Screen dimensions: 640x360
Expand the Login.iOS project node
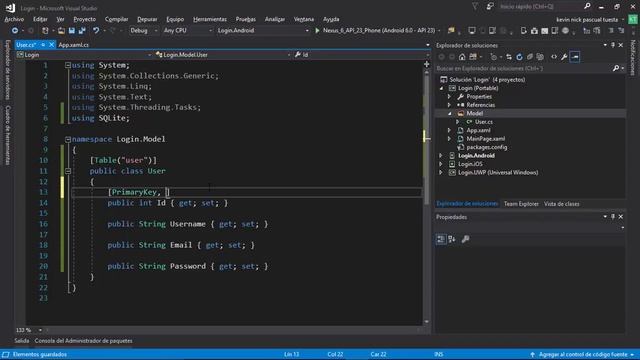[x=441, y=164]
